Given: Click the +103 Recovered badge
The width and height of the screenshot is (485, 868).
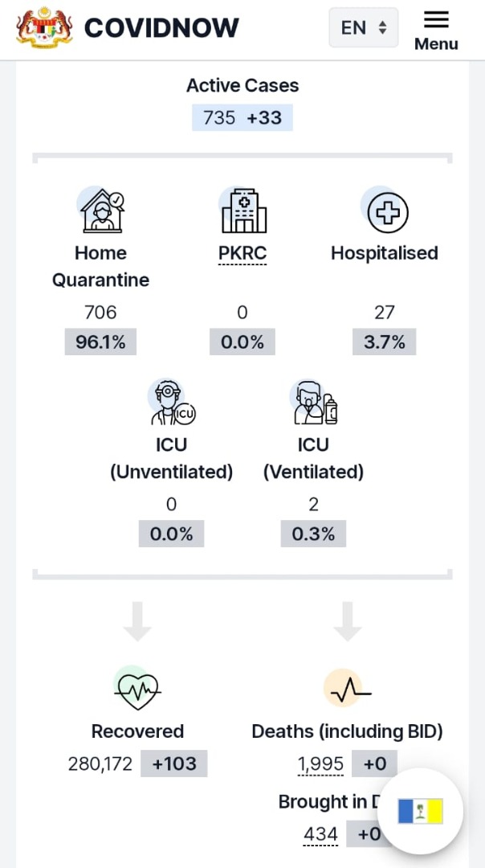Looking at the screenshot, I should tap(174, 764).
